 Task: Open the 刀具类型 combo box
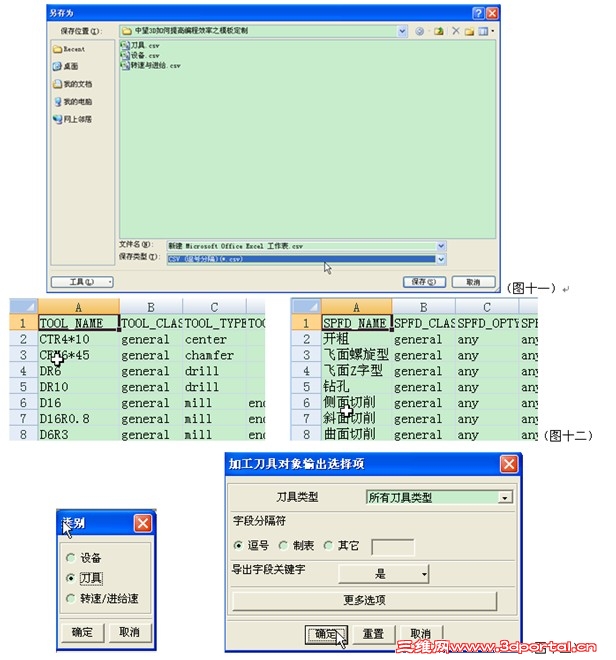(x=440, y=498)
